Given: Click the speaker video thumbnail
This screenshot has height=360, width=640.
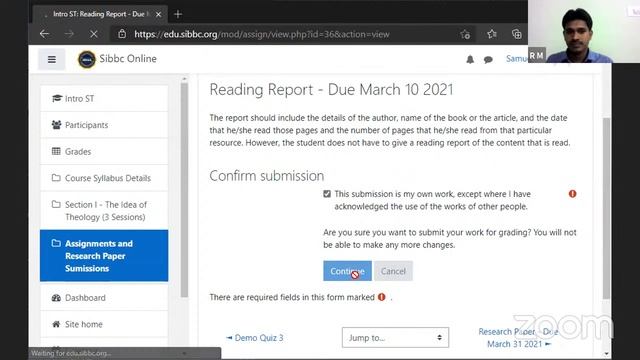Looking at the screenshot, I should pyautogui.click(x=584, y=31).
